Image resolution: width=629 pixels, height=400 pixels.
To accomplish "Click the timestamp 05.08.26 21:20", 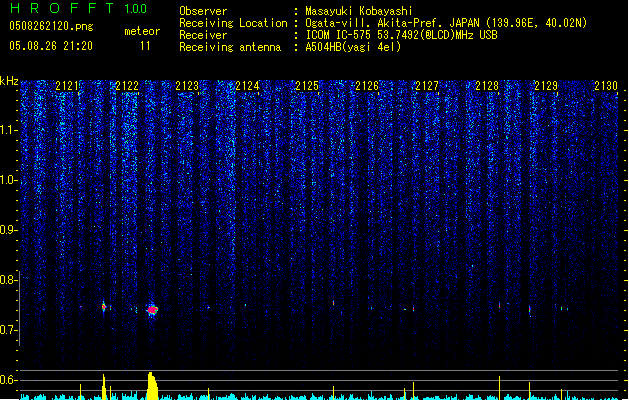I will click(51, 46).
